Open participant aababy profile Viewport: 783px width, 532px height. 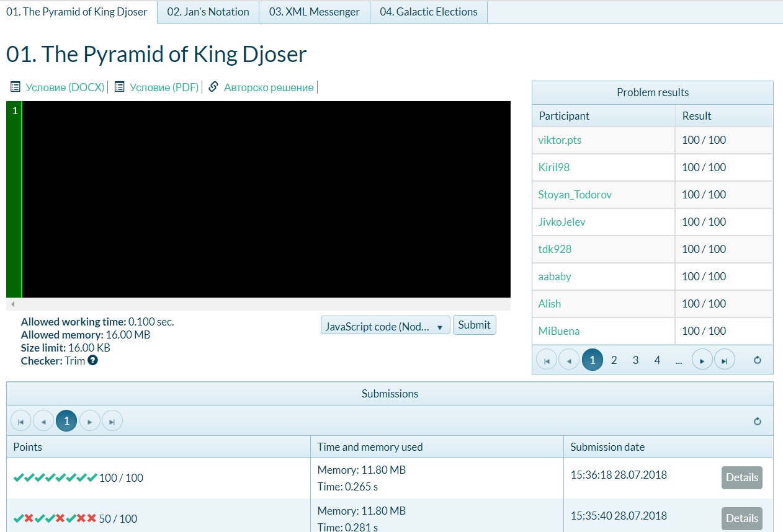tap(555, 277)
